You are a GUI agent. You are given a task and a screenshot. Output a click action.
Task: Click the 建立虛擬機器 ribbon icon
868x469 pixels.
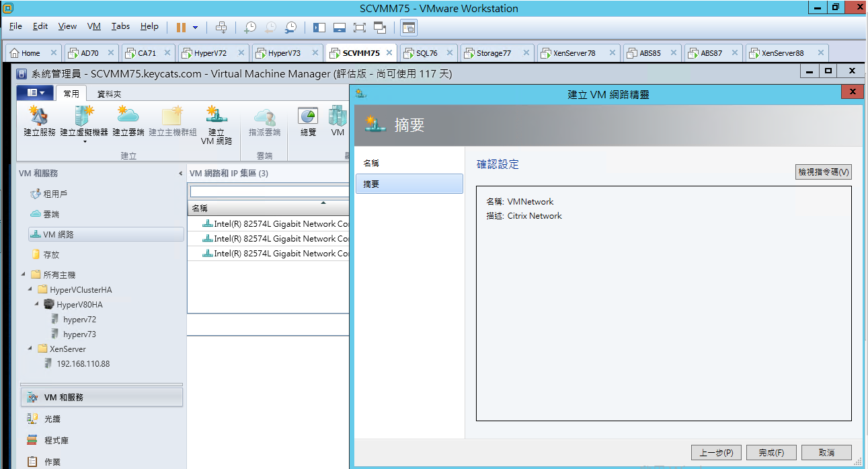[x=84, y=121]
